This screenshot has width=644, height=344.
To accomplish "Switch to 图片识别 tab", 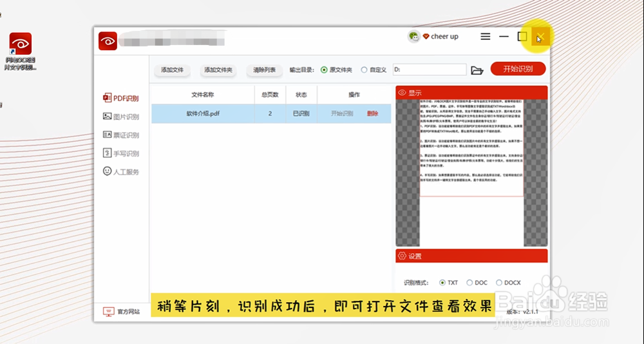I will pos(121,117).
